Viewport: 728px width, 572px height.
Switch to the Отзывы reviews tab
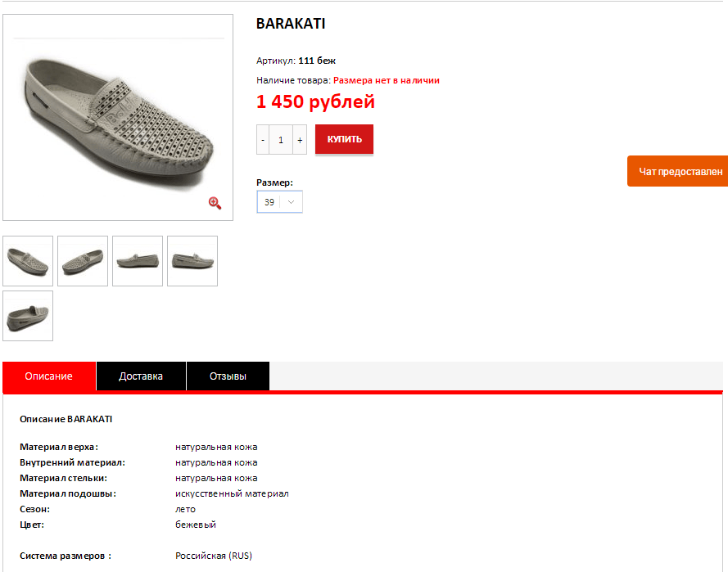pos(228,376)
